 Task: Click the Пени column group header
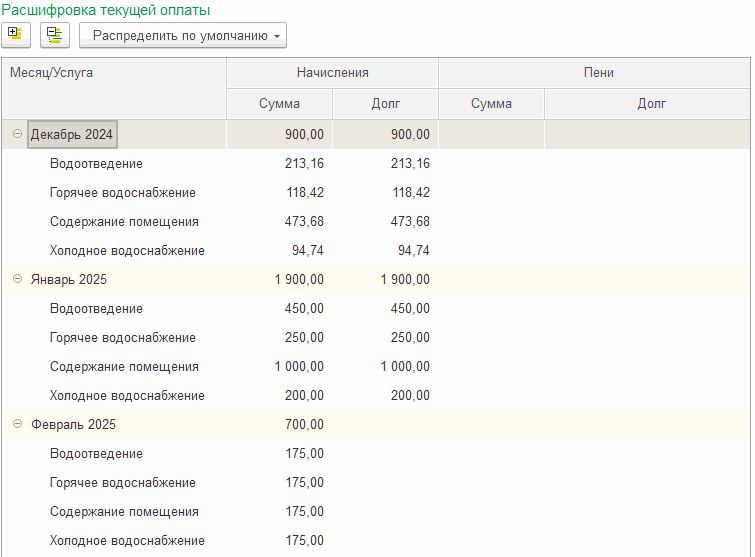tap(598, 73)
